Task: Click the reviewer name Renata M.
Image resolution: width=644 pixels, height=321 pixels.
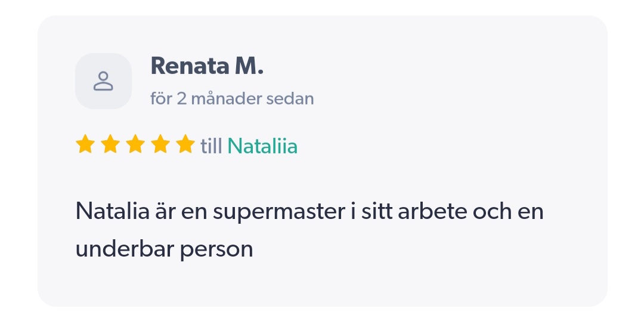Action: pos(207,66)
